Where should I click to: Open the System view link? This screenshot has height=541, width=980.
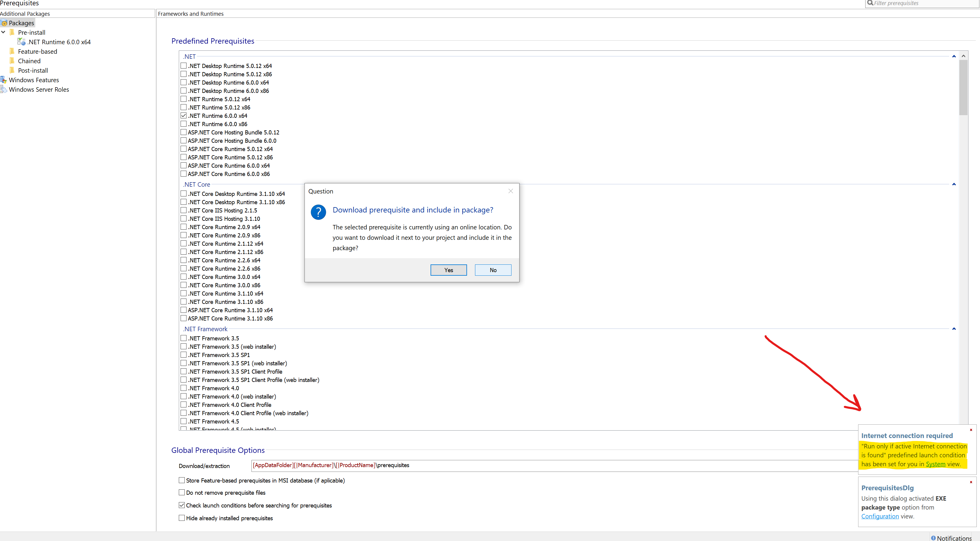coord(935,464)
